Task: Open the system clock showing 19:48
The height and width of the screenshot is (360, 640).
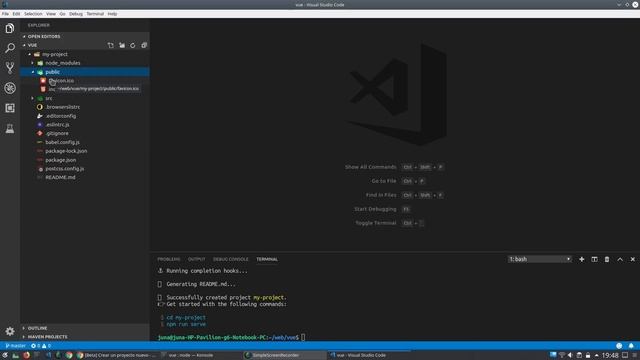Action: coord(610,356)
